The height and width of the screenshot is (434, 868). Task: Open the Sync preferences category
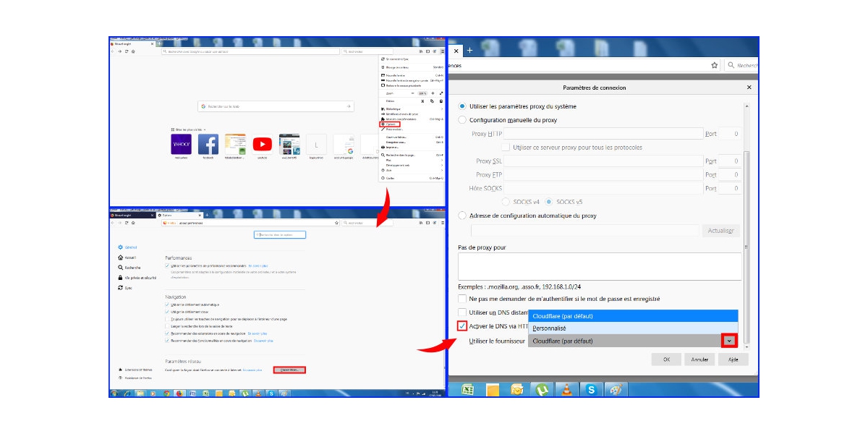tap(125, 288)
